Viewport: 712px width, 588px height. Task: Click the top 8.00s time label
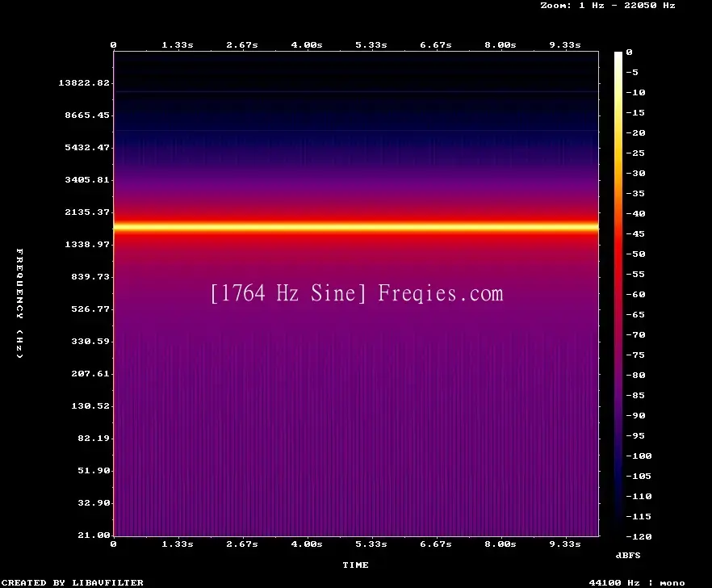point(500,45)
